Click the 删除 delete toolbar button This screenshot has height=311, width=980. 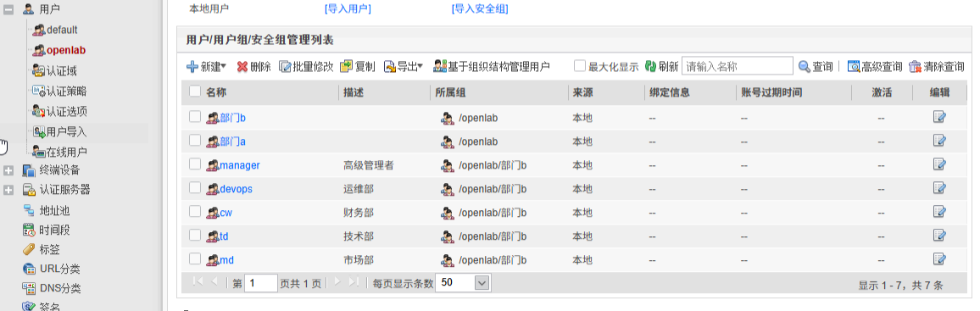point(253,66)
